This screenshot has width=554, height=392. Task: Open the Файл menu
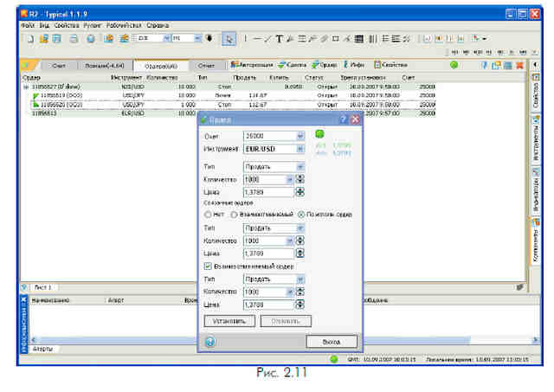pyautogui.click(x=28, y=25)
